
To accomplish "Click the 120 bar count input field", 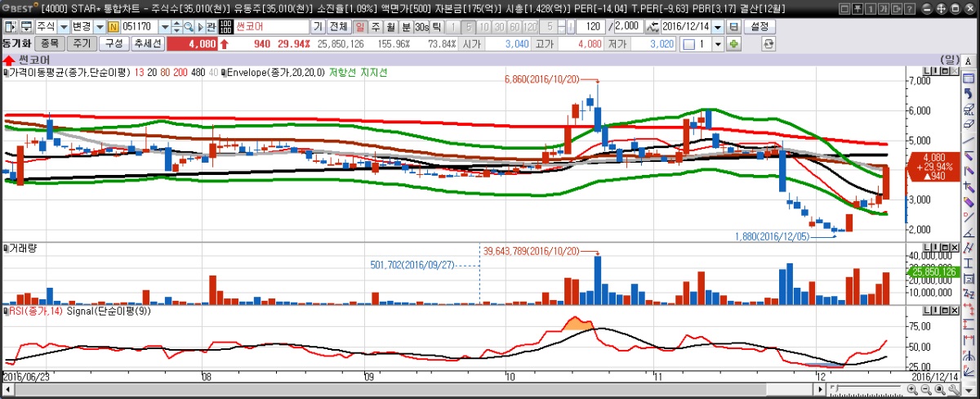I will pyautogui.click(x=593, y=26).
